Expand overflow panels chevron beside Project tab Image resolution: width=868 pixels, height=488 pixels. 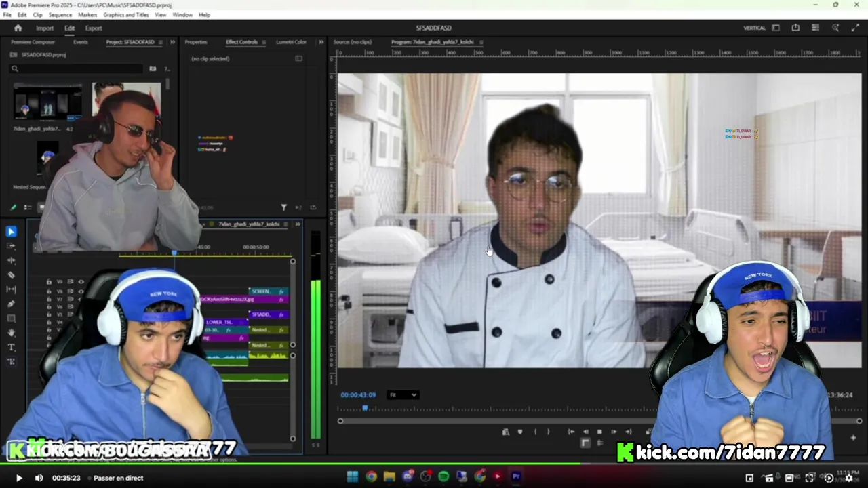[172, 42]
